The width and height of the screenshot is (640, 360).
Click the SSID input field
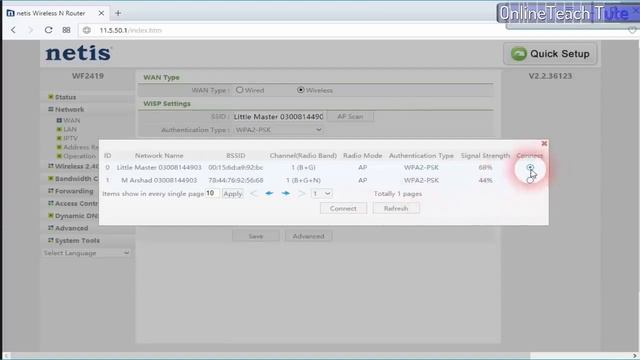278,117
